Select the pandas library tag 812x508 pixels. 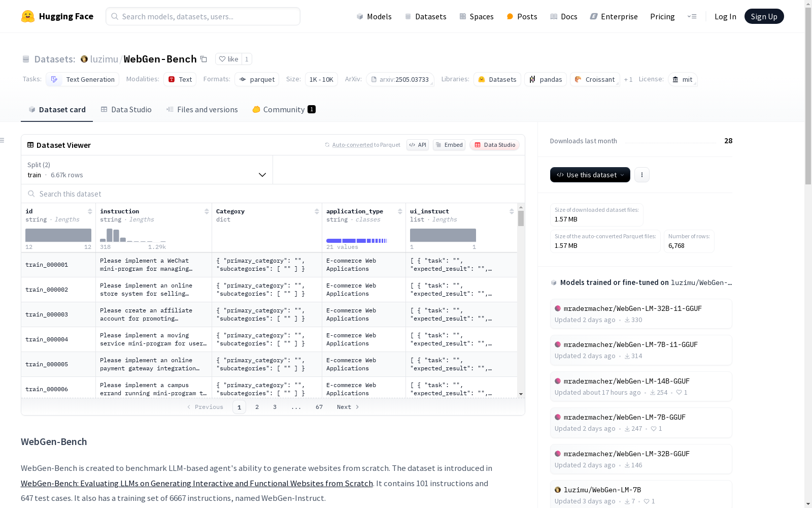pos(546,79)
